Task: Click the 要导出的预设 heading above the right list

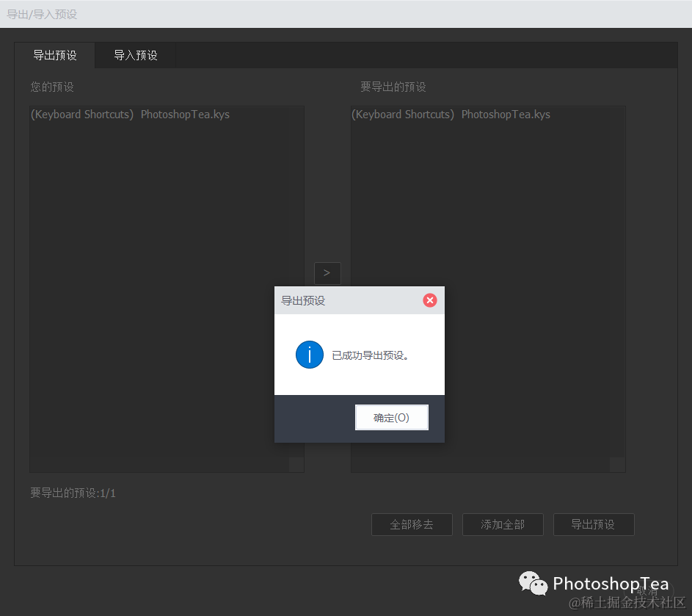Action: click(393, 87)
